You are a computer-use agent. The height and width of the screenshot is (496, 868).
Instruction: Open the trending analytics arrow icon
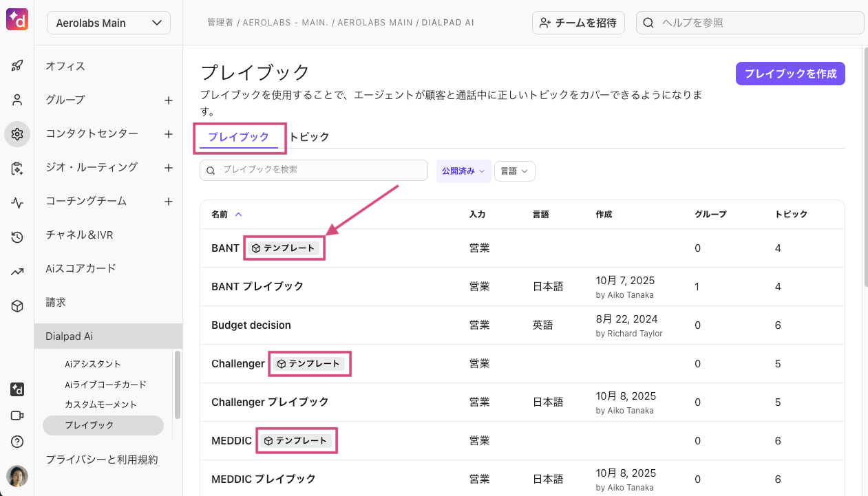(17, 272)
